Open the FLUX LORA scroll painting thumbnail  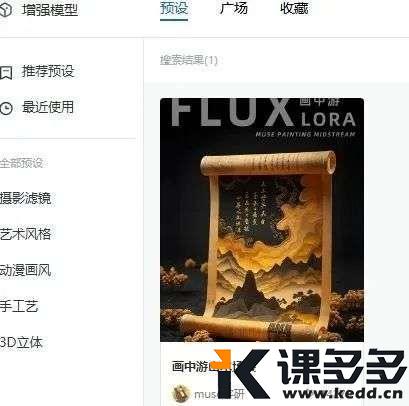tap(262, 220)
